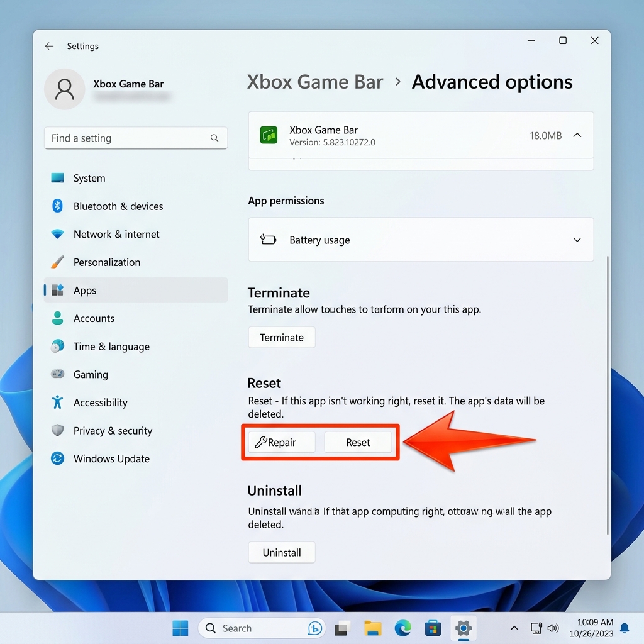Viewport: 644px width, 644px height.
Task: Click the Xbox Game Bar account name
Action: (128, 84)
